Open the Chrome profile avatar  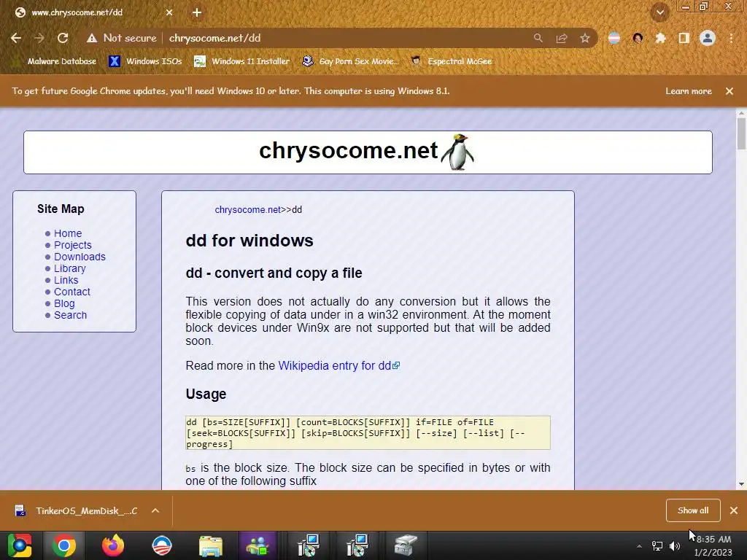pyautogui.click(x=708, y=38)
